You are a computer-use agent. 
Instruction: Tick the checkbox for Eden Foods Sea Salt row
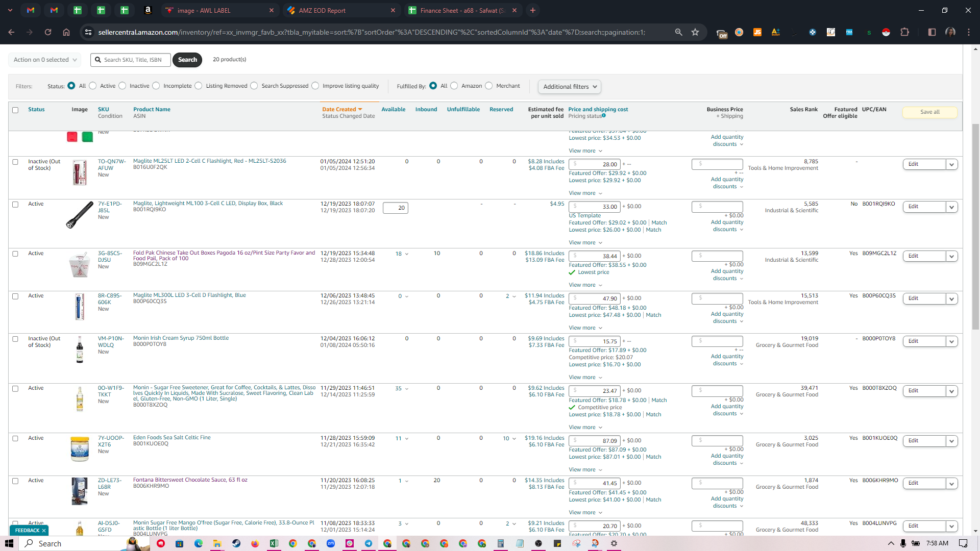click(15, 438)
